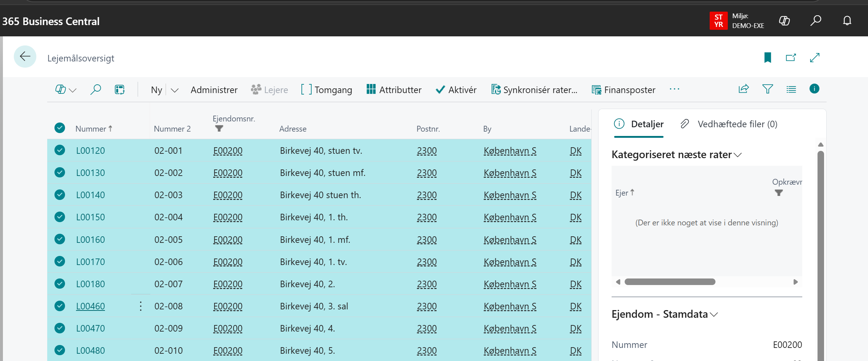Viewport: 868px width, 361px height.
Task: Deselect row L00180 checkmark
Action: (60, 284)
